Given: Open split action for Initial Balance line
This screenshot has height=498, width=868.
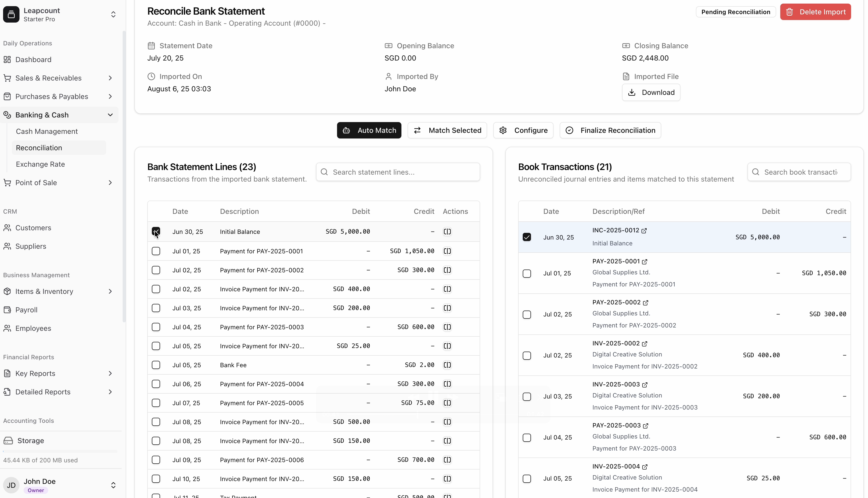Looking at the screenshot, I should (x=447, y=232).
